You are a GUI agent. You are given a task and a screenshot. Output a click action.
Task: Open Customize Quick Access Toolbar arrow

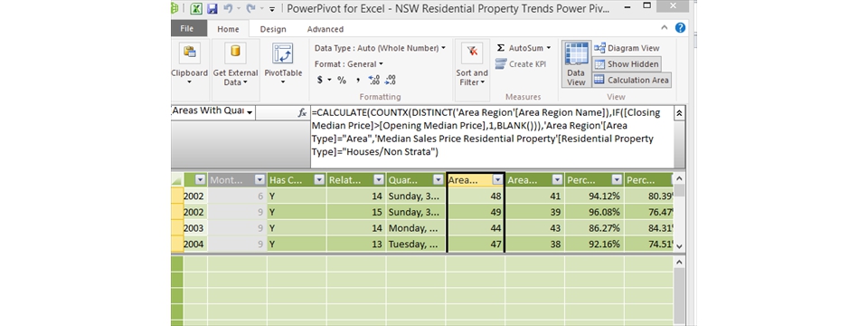pos(272,9)
